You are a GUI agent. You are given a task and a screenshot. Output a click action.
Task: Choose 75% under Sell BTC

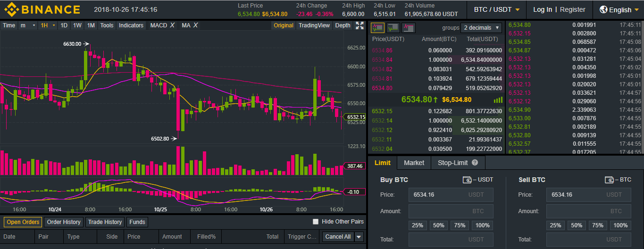(x=598, y=225)
